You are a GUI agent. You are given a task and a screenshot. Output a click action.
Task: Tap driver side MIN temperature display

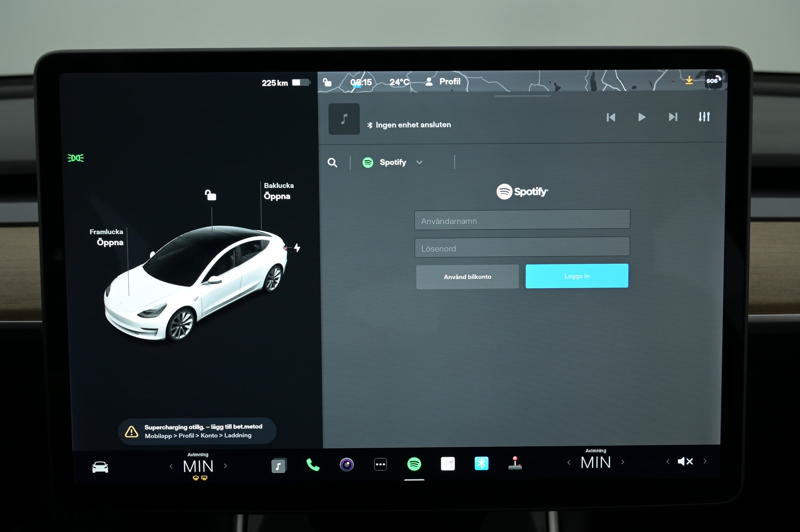tap(198, 466)
